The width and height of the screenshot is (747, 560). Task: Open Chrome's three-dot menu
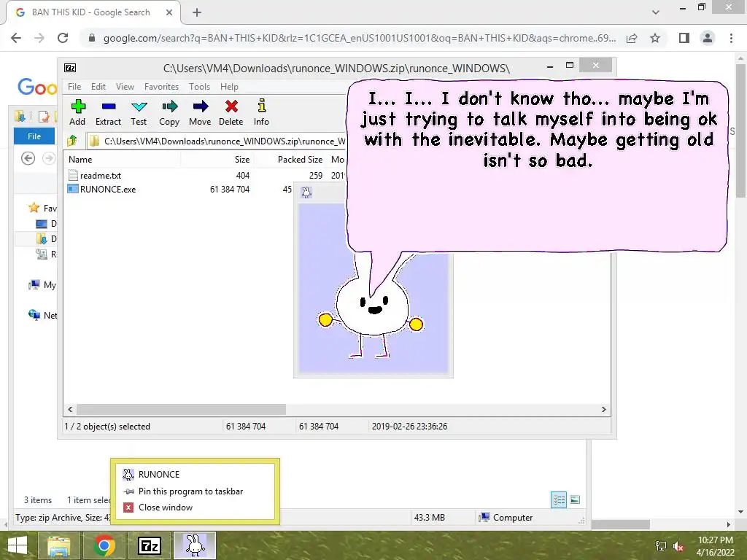point(731,38)
